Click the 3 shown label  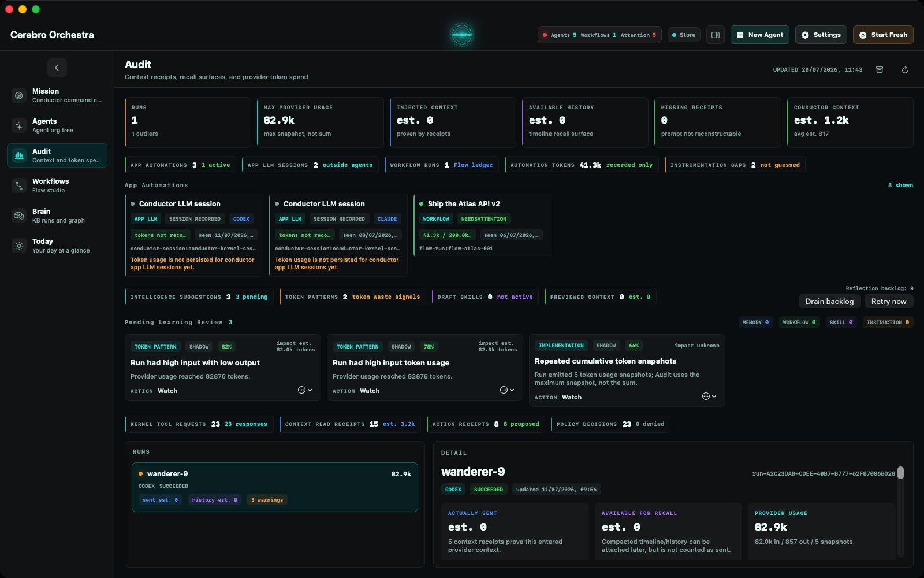click(900, 186)
